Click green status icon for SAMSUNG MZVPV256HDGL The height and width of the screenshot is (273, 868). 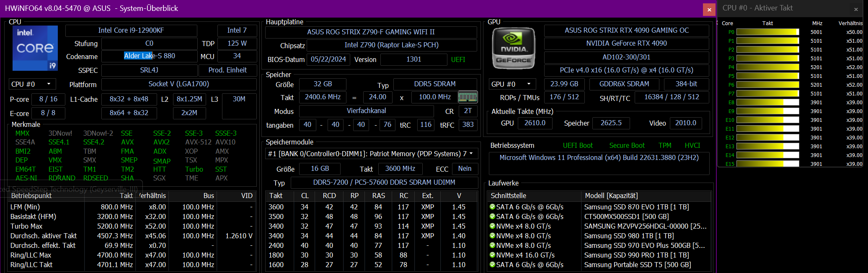[492, 226]
